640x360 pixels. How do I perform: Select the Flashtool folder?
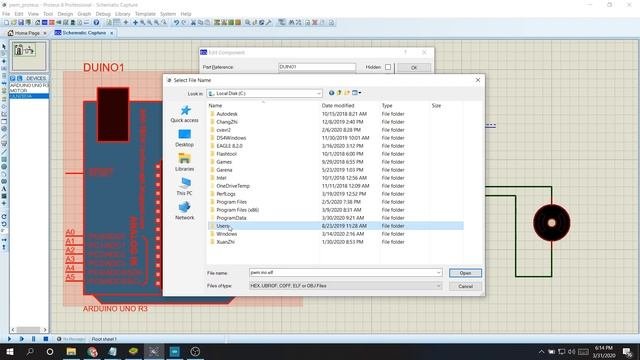pos(226,154)
